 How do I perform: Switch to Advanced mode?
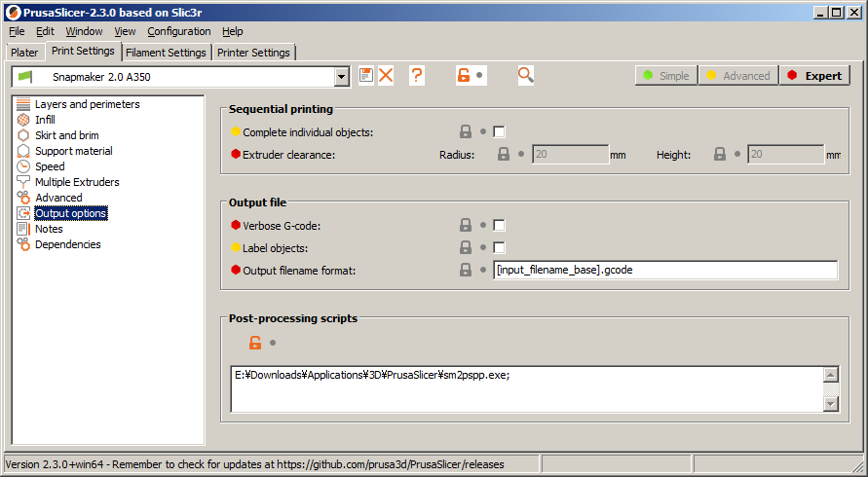pos(738,76)
